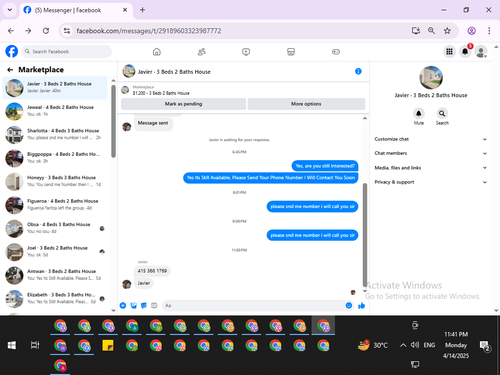Open Task View on the taskbar
The image size is (500, 375).
[x=35, y=345]
